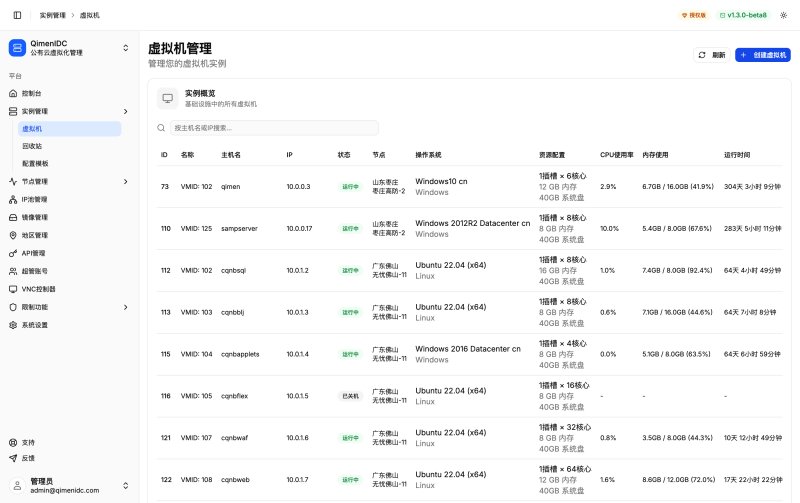Click the 运行时间 column header
The height and width of the screenshot is (503, 800).
tap(737, 155)
